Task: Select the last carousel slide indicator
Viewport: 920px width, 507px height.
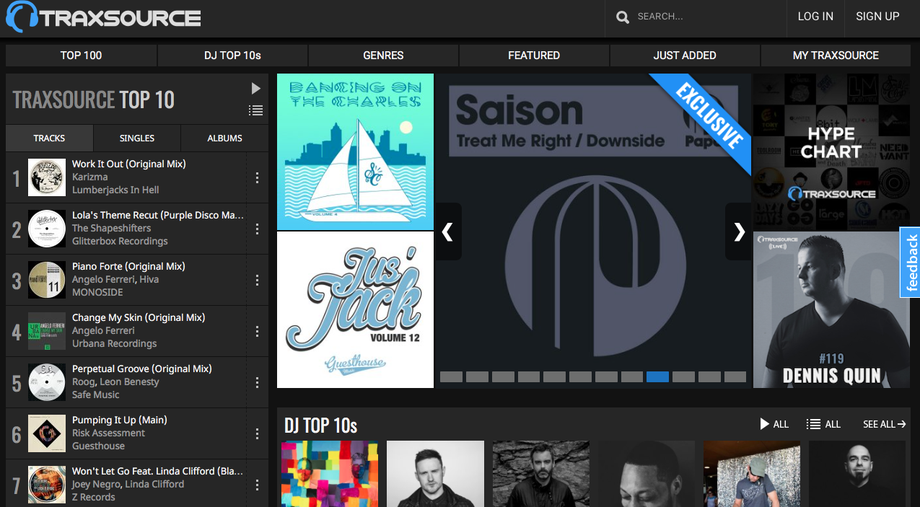Action: pos(735,377)
